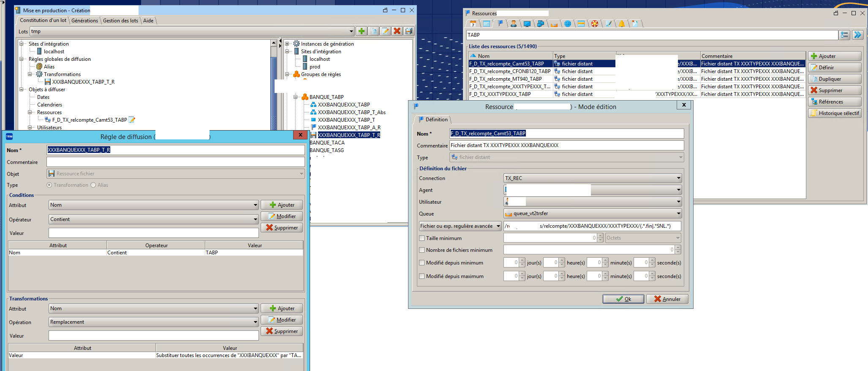
Task: Open the notepad with pen tab in Ressources
Action: click(608, 24)
